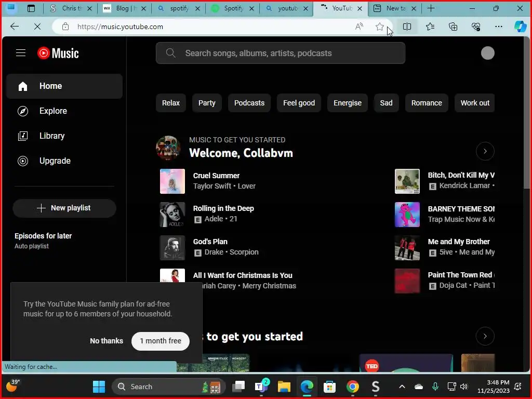Switch to the Spotify tab

pos(232,8)
